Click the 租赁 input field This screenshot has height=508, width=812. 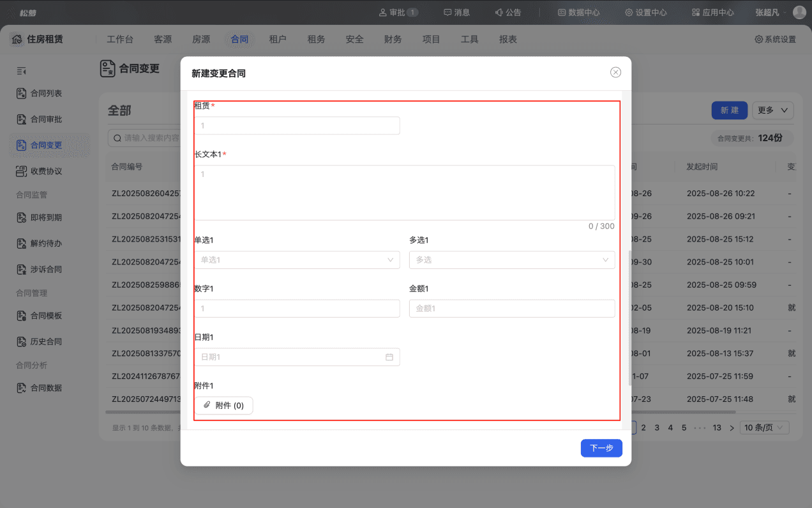point(297,126)
